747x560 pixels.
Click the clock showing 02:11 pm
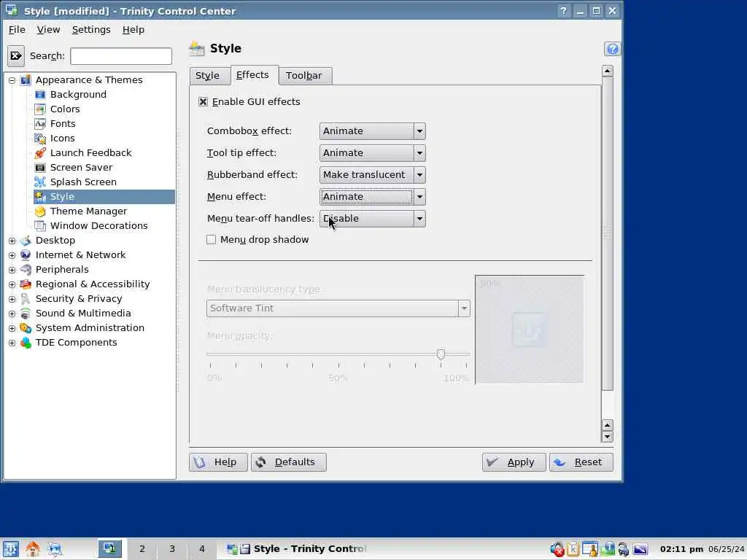coord(681,549)
